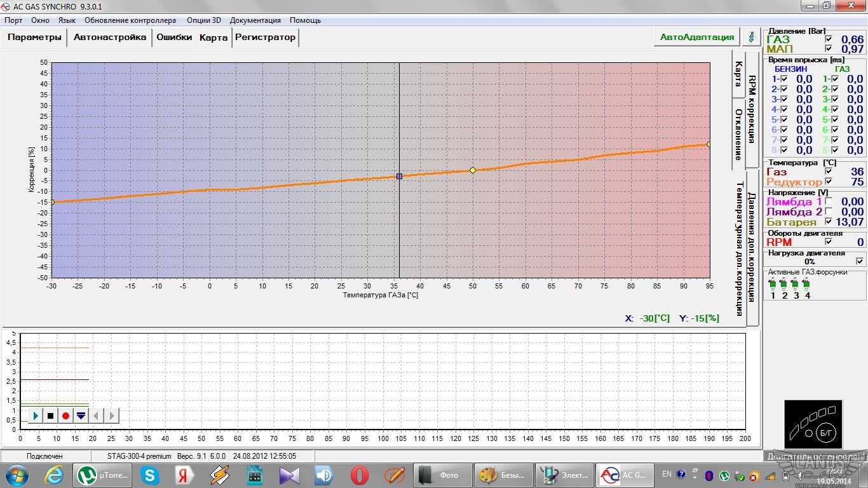Click the blue help icon in system tray
The width and height of the screenshot is (868, 488).
[681, 475]
